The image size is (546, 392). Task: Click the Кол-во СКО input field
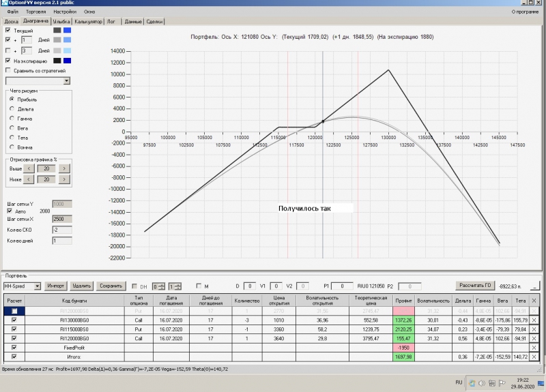coord(62,230)
